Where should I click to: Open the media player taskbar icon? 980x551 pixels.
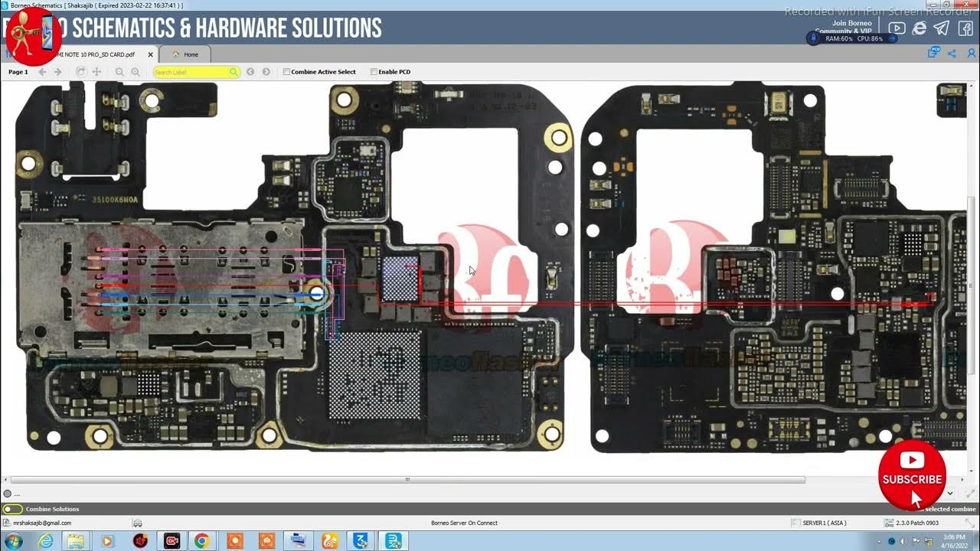tap(106, 541)
